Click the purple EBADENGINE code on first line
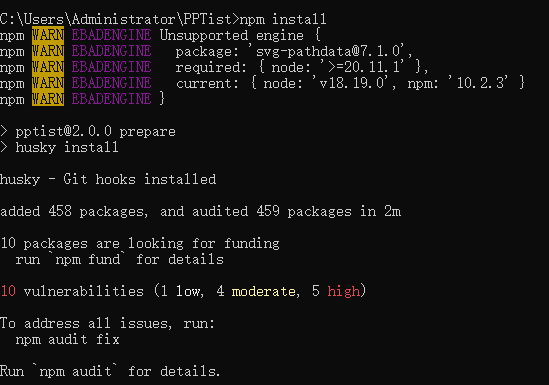 pos(111,35)
